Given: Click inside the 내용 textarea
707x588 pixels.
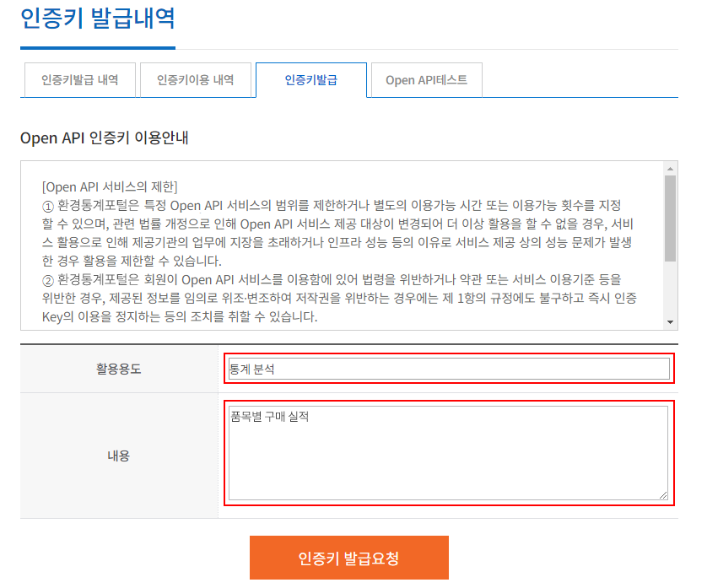Looking at the screenshot, I should coord(447,456).
